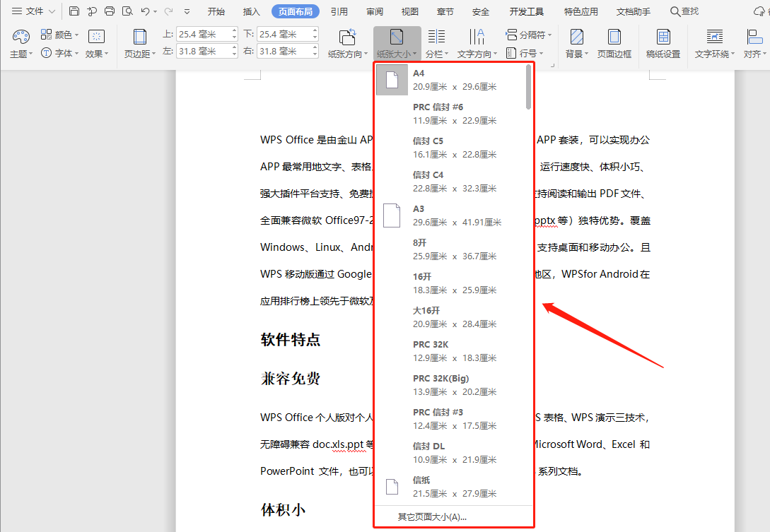Screen dimensions: 770x532
Task: Click the Save icon in quick access toolbar
Action: (74, 11)
